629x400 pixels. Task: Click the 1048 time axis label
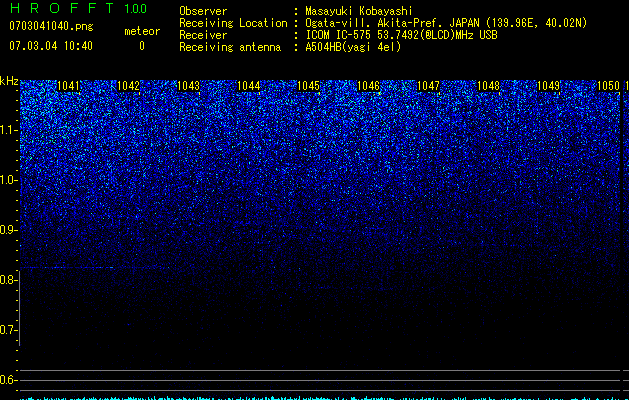(x=489, y=86)
